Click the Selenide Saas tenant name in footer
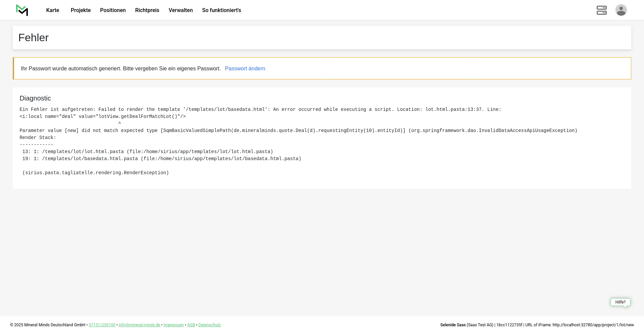Viewport: 644px width, 333px height. pos(453,325)
